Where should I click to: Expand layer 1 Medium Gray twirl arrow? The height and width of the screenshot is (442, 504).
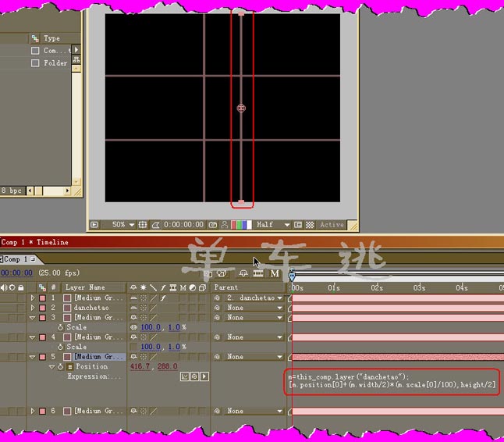pos(33,298)
